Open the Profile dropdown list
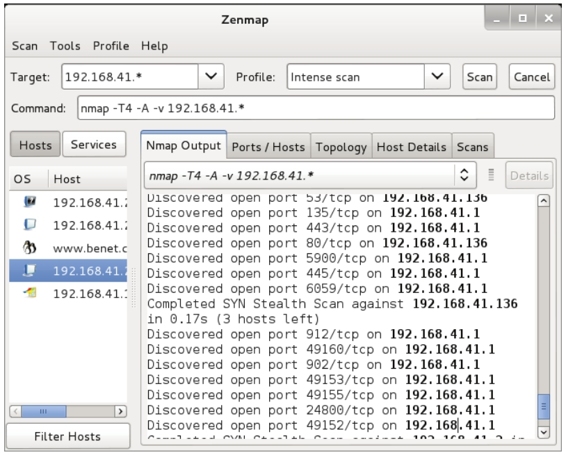The image size is (566, 455). (437, 76)
